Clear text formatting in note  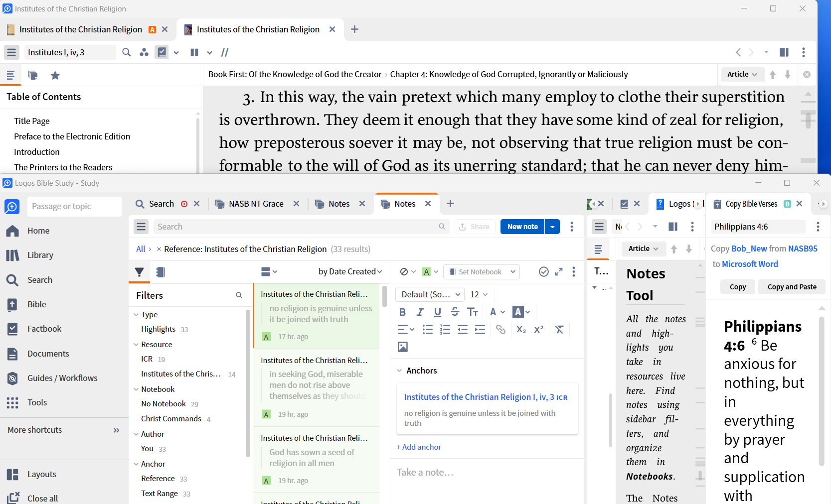pyautogui.click(x=559, y=329)
